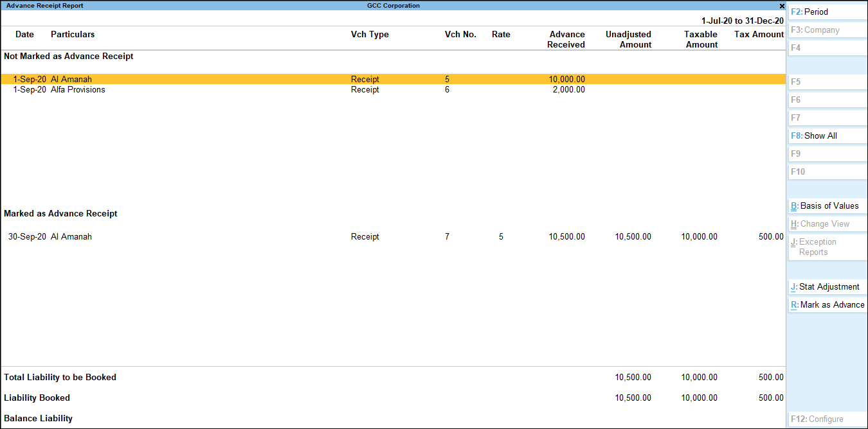The height and width of the screenshot is (429, 868).
Task: Select the Al Amanah 30-Sep-20 row
Action: (393, 237)
